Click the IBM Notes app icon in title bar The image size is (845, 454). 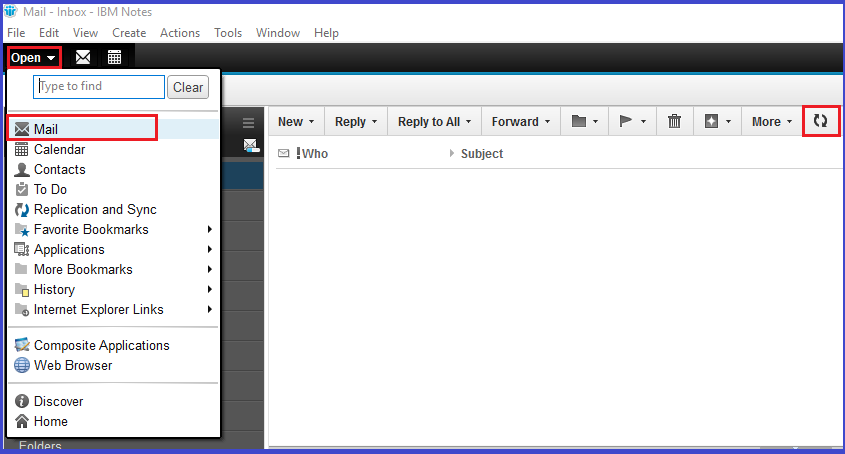pyautogui.click(x=11, y=11)
